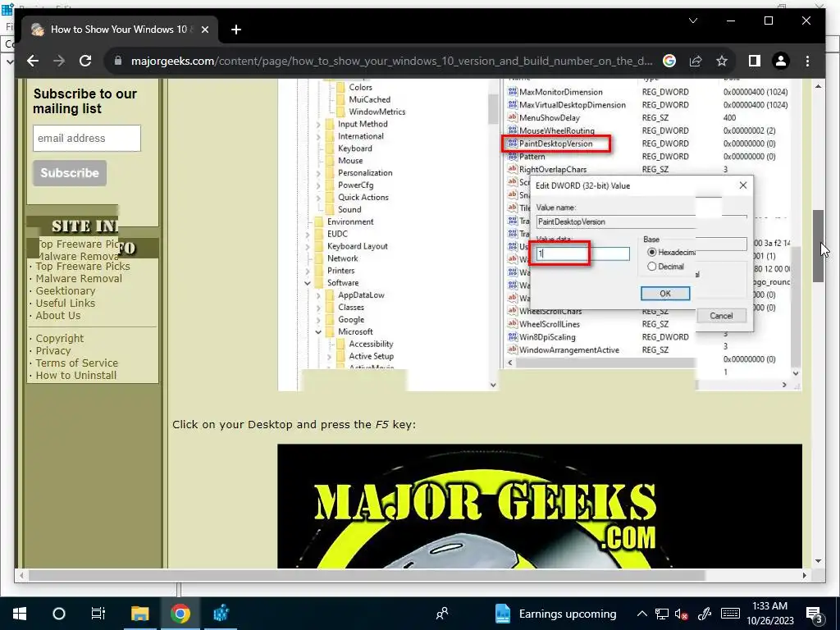The width and height of the screenshot is (840, 630).
Task: Switch to Registry Editor taskbar icon
Action: [x=221, y=614]
